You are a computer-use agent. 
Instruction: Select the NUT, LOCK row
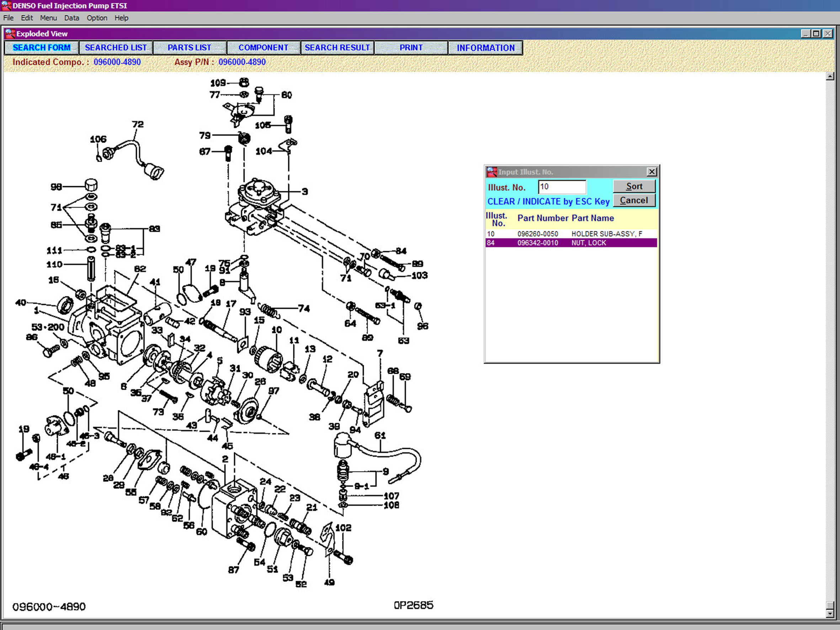click(571, 243)
